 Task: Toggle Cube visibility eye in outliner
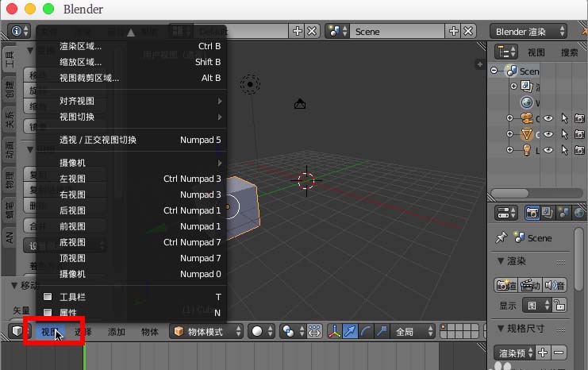pos(548,134)
